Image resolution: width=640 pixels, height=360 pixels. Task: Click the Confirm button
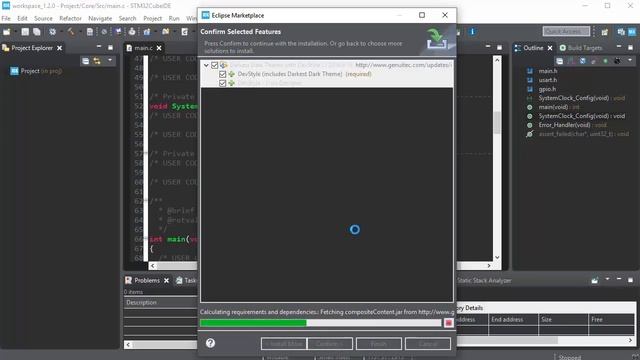[330, 344]
